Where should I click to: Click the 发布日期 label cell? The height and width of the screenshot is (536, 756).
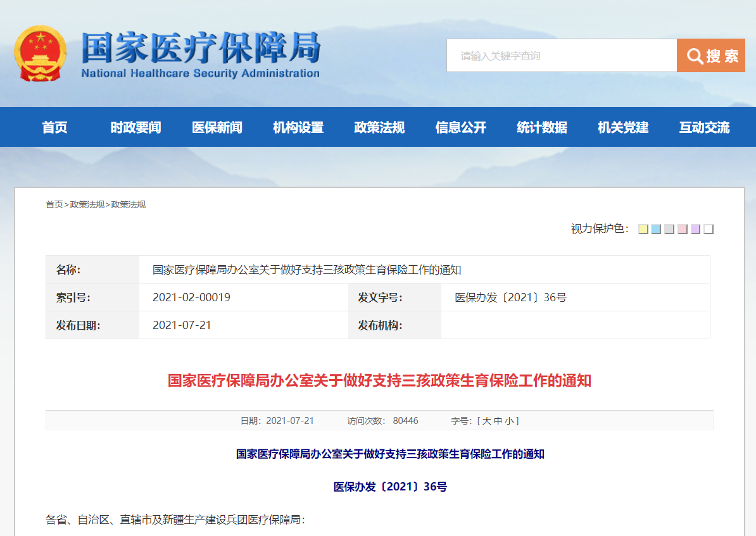(x=92, y=325)
